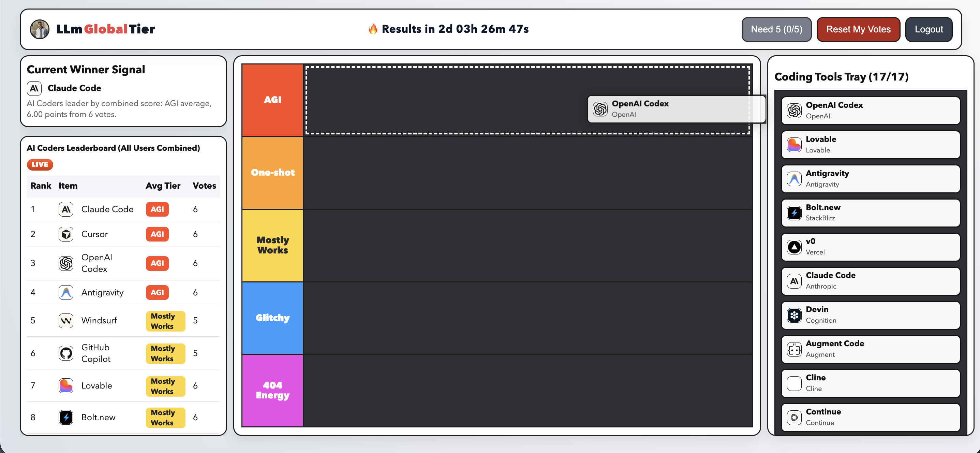The height and width of the screenshot is (453, 980).
Task: Select the GitHub Copilot icon in the leaderboard
Action: (x=66, y=353)
